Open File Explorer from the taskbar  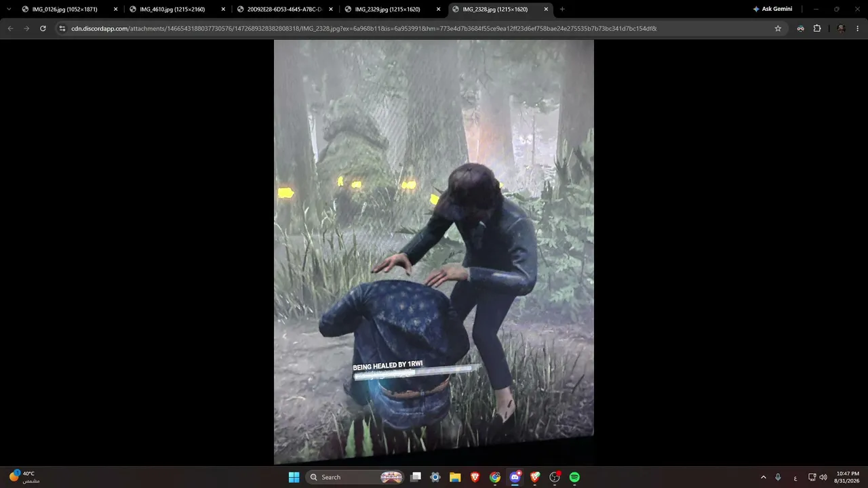455,477
